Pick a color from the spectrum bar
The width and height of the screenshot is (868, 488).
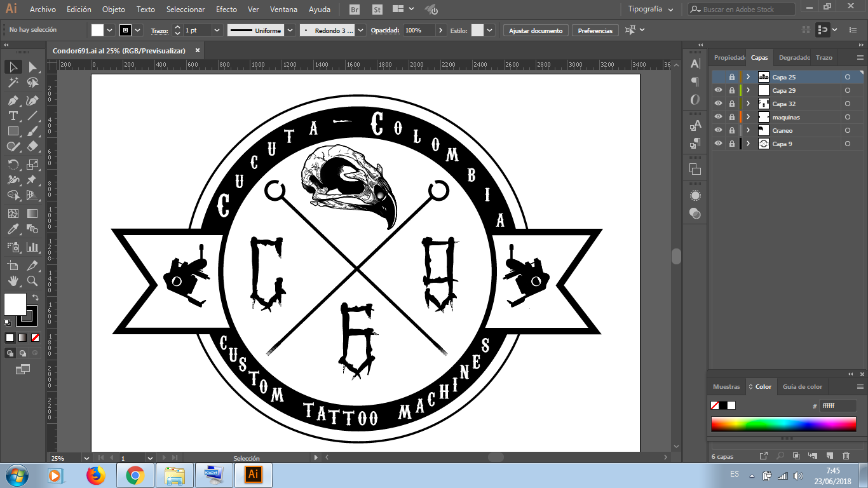click(783, 424)
